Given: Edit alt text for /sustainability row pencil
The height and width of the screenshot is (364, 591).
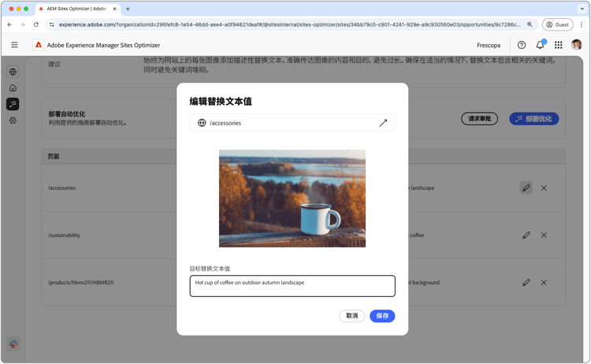Looking at the screenshot, I should 526,235.
